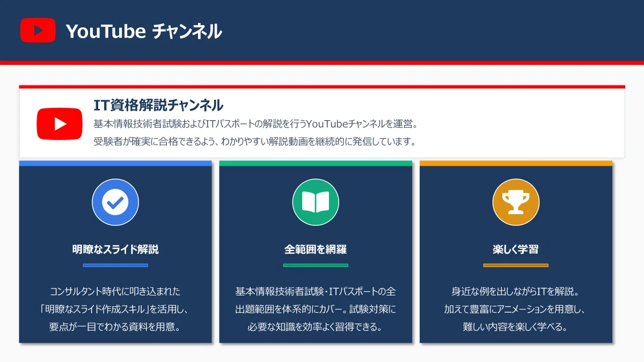Screen dimensions: 644x362
Task: Click the text 「明瞭なスライド作成スキル」を活用し、
Action: (115, 309)
